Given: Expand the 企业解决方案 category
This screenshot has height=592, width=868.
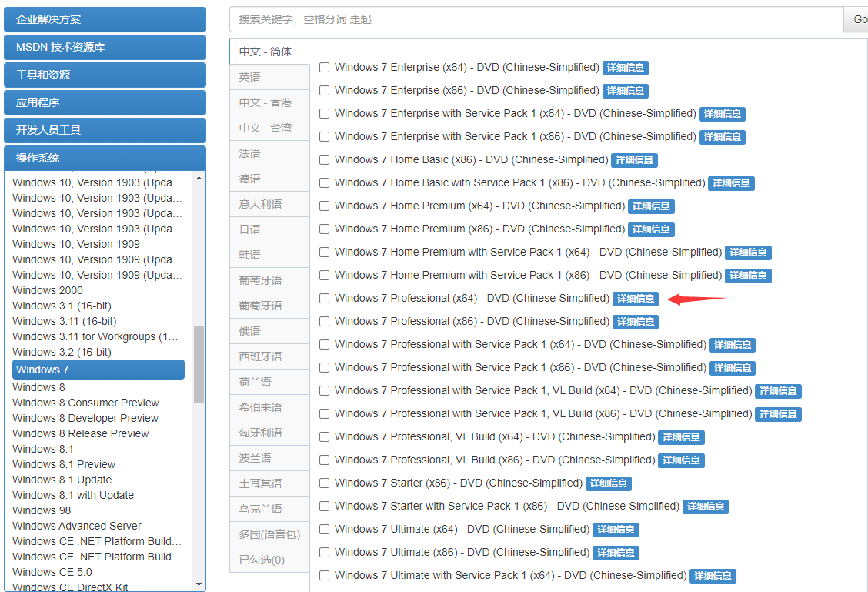Looking at the screenshot, I should pos(105,18).
